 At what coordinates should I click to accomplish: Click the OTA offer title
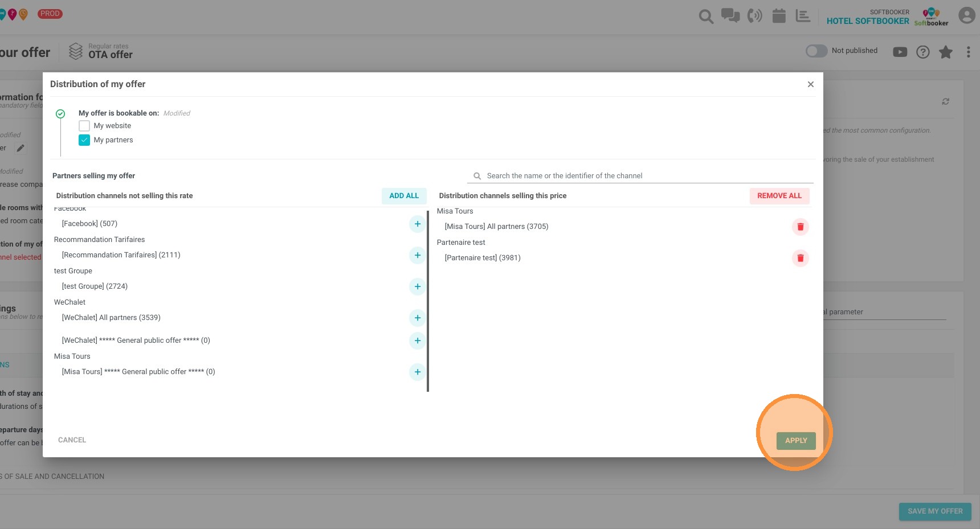tap(111, 55)
